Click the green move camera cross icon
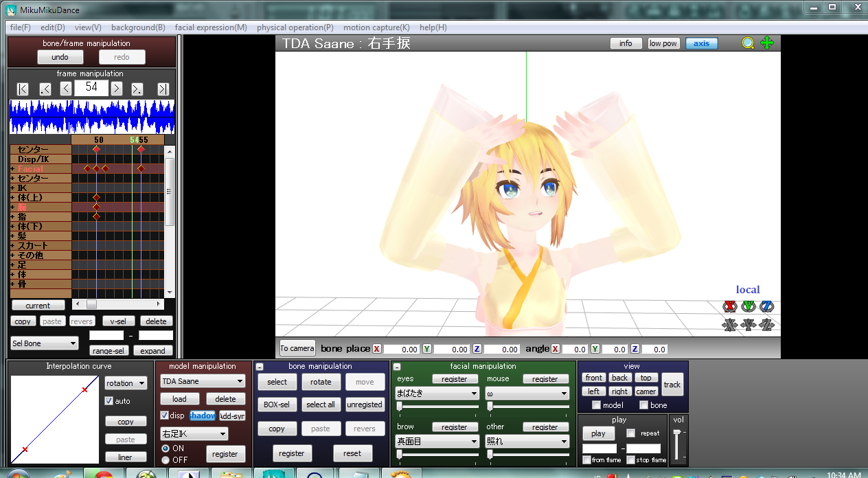The image size is (868, 478). (767, 43)
